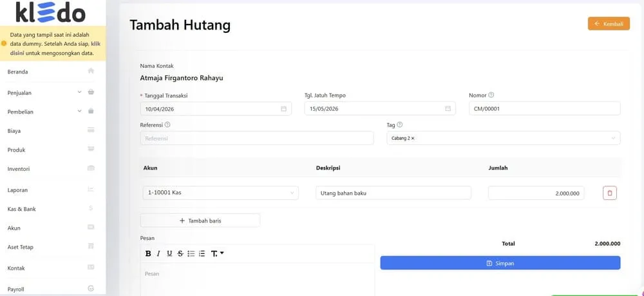This screenshot has height=296, width=644.
Task: Click the Jumlah field 2.000.000
Action: click(x=536, y=193)
